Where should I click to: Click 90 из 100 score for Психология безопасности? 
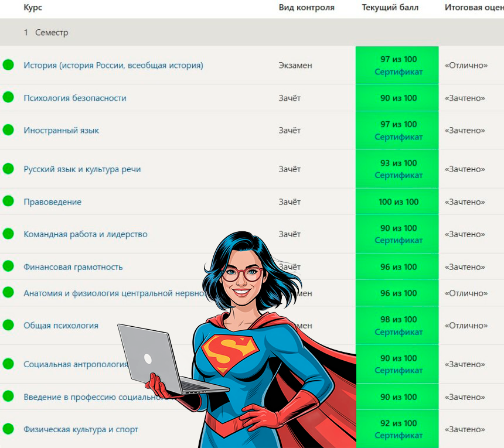tap(399, 98)
